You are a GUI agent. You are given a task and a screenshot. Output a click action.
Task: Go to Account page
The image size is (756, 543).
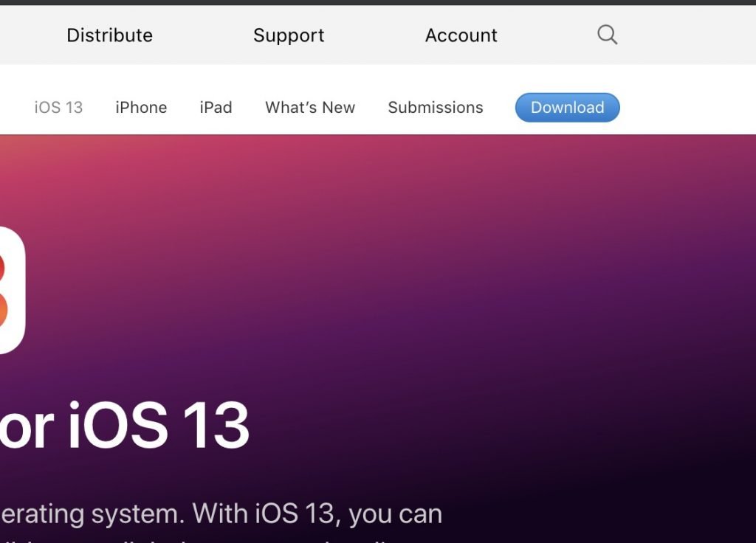click(x=461, y=35)
